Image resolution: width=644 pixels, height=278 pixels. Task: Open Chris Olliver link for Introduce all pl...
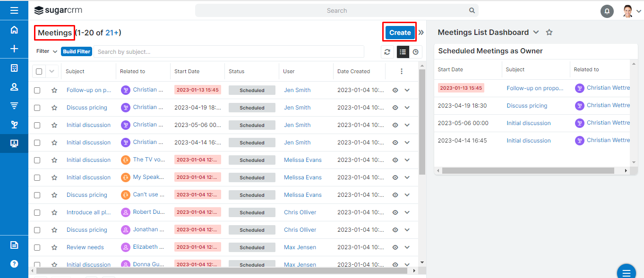(x=300, y=212)
